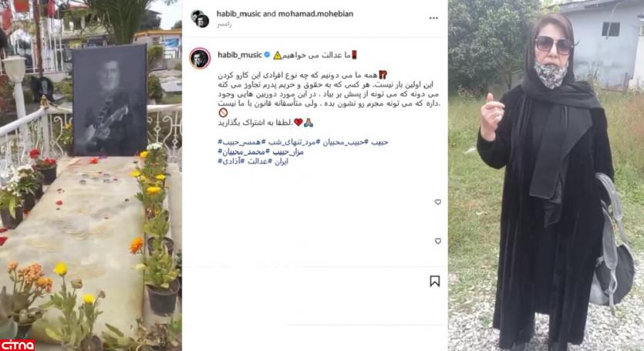Screen dimensions: 644x351
Task: Like the lower comment via its heart icon
Action: pos(438,241)
